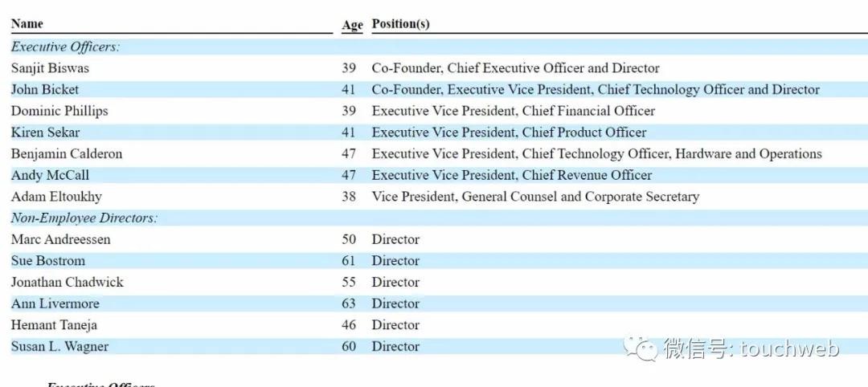868x387 pixels.
Task: Click the name Benjamin Calderon
Action: (67, 153)
